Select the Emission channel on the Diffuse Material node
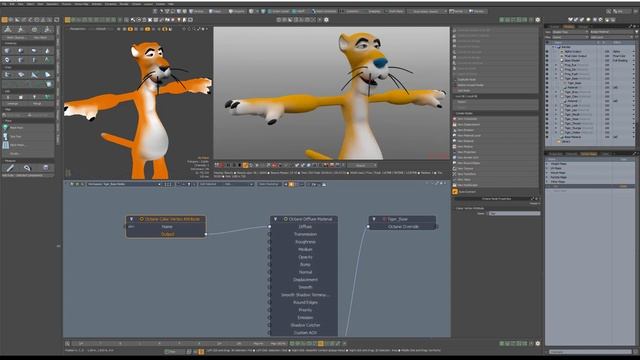 (x=305, y=318)
